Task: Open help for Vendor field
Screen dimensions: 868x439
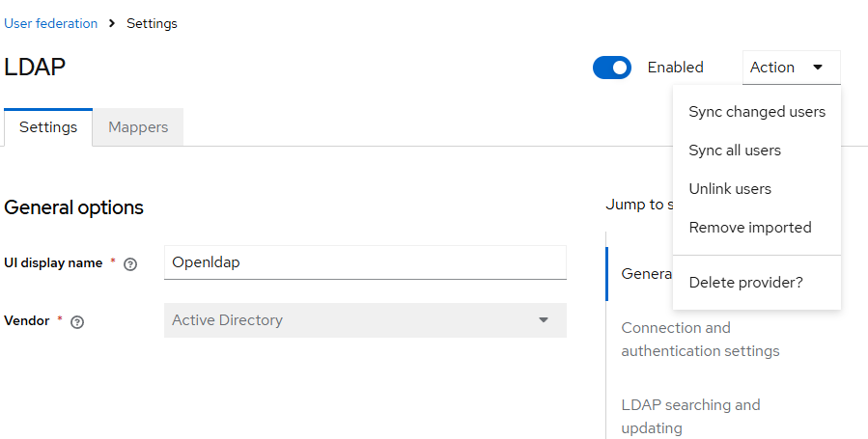Action: (77, 322)
